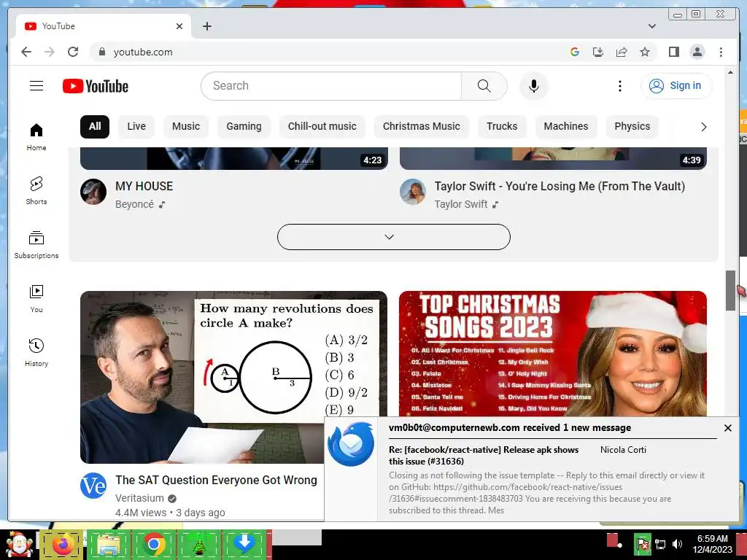Viewport: 747px width, 560px height.
Task: Play the SAT Question video thumbnail
Action: click(233, 377)
